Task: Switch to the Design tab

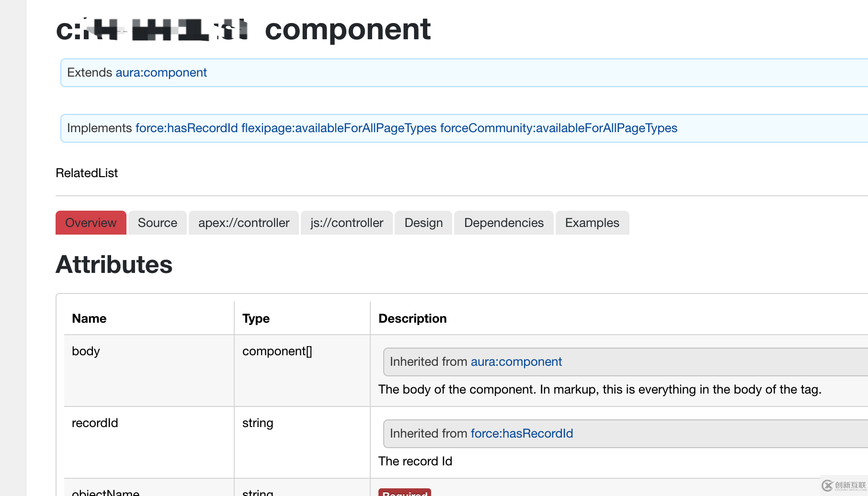Action: (423, 223)
